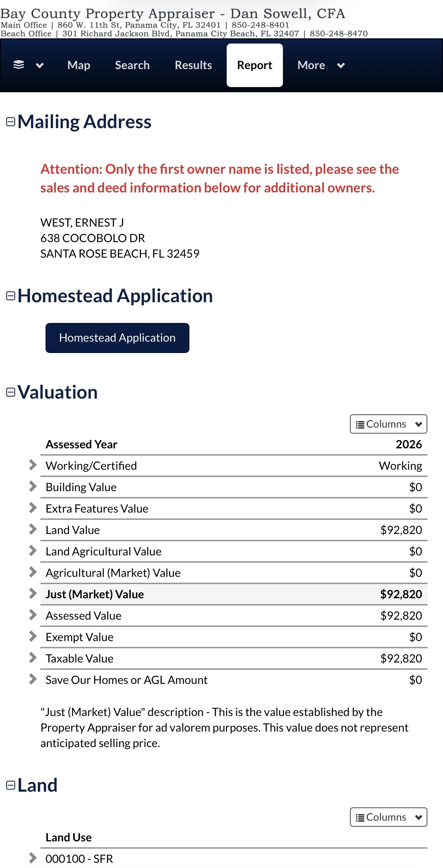Expand the Land Value row arrow
This screenshot has height=868, width=443.
[33, 529]
